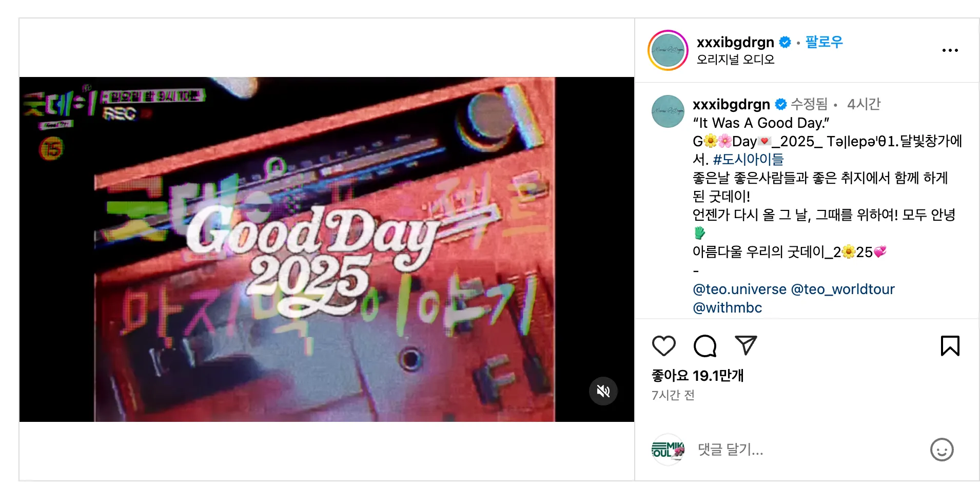Click the 팔로우 follow button
Screen dimensions: 980x504
click(x=824, y=42)
